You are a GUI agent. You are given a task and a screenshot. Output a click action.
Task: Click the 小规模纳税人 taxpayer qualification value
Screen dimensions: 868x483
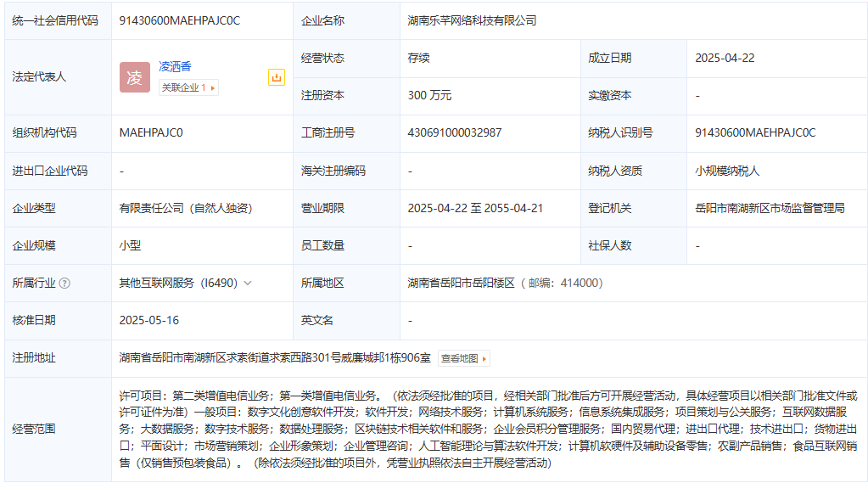[727, 171]
